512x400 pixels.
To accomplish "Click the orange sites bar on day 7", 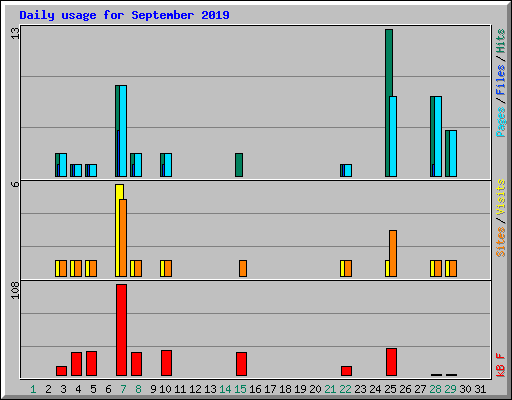I will [123, 238].
